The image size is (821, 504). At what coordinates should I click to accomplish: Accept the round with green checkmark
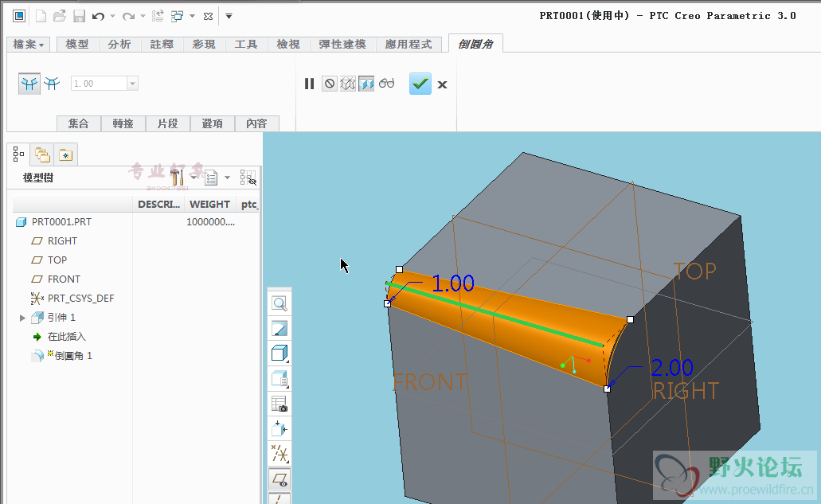420,84
